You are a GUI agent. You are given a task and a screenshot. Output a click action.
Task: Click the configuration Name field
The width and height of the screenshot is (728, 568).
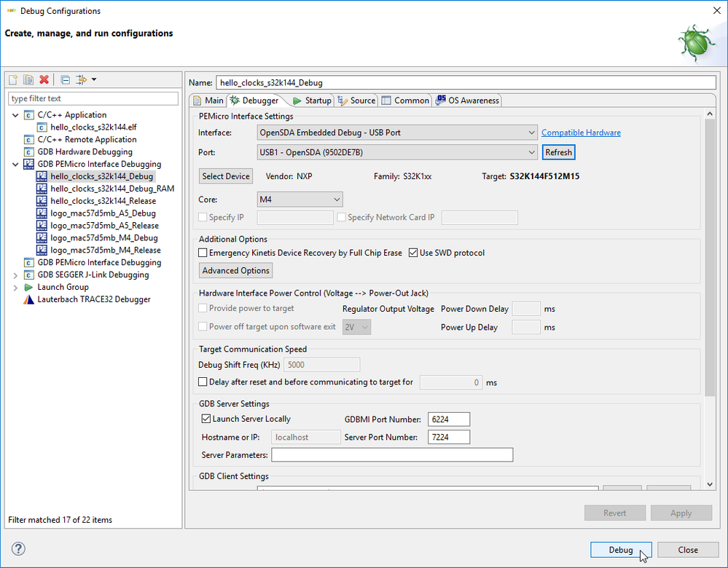click(466, 82)
